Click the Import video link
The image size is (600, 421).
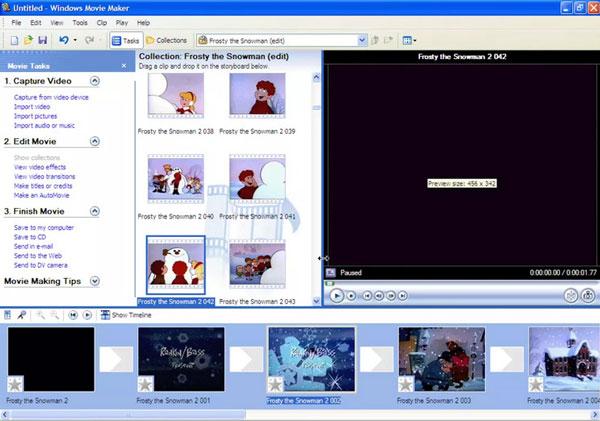tap(32, 106)
